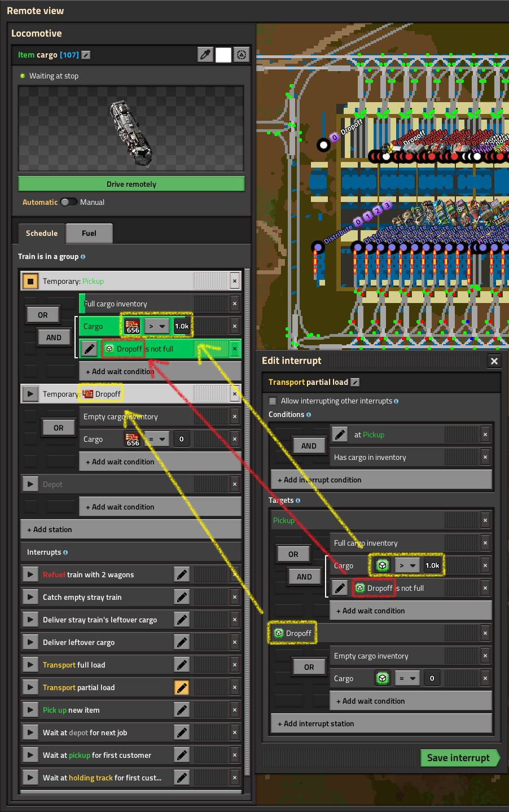Screen dimensions: 509x812
Task: Click the pencil icon to rename the locomotive
Action: point(86,55)
